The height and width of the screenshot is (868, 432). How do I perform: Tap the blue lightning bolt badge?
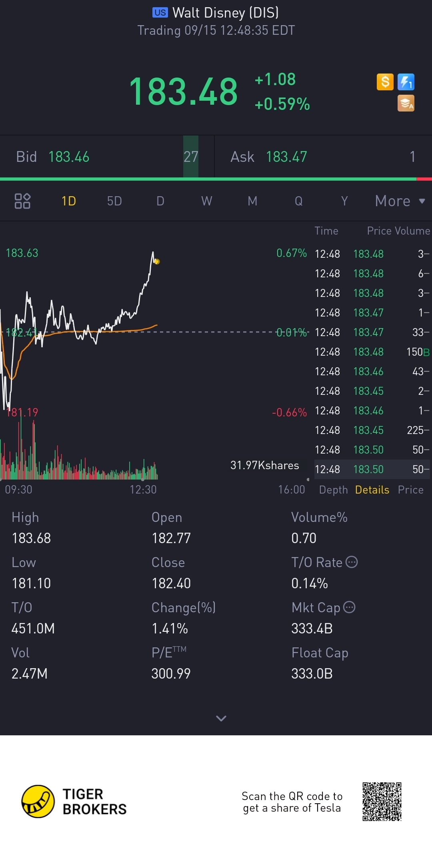(406, 82)
